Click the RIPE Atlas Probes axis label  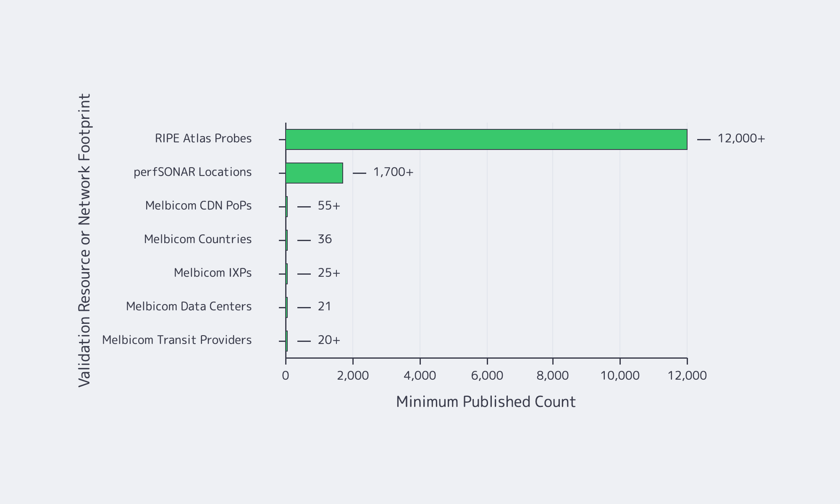click(x=203, y=138)
